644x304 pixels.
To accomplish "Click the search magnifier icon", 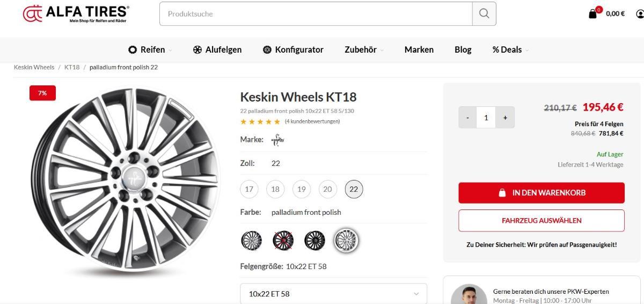I will [484, 14].
